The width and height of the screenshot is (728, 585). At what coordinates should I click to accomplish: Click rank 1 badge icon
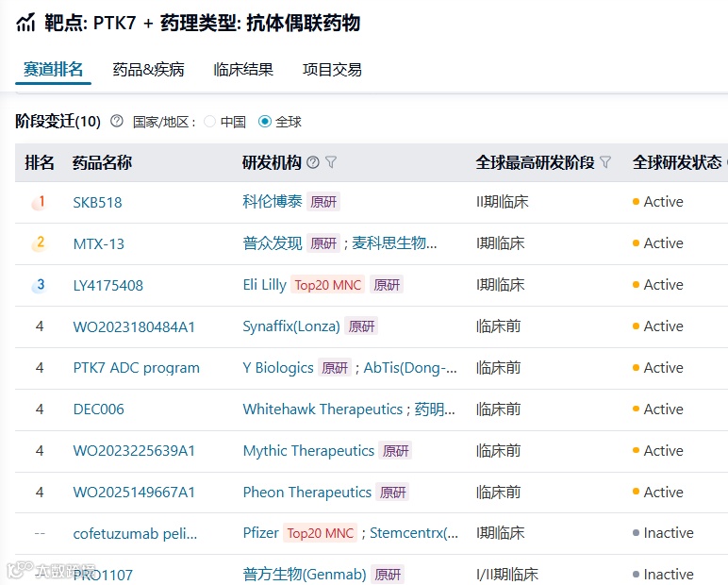click(x=40, y=202)
